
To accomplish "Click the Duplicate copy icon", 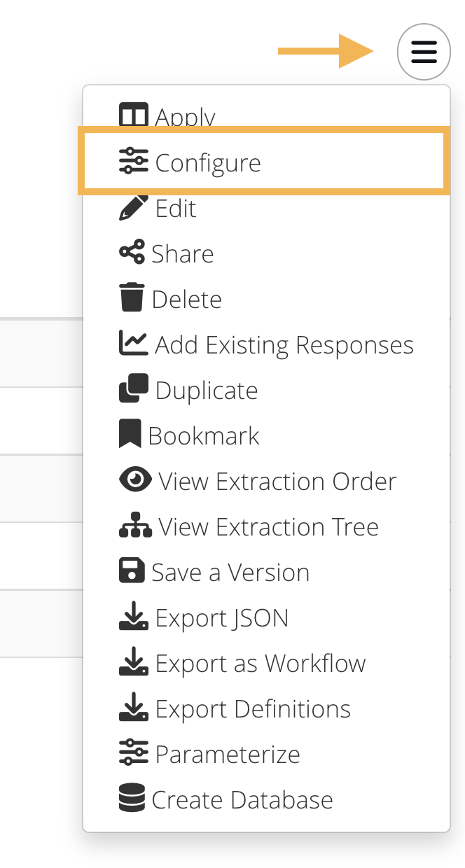I will 134,389.
